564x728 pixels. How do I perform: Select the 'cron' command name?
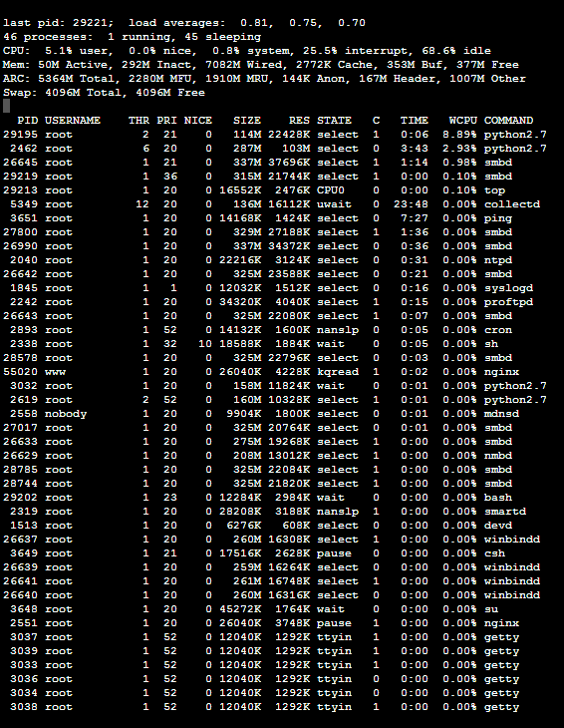coord(498,330)
